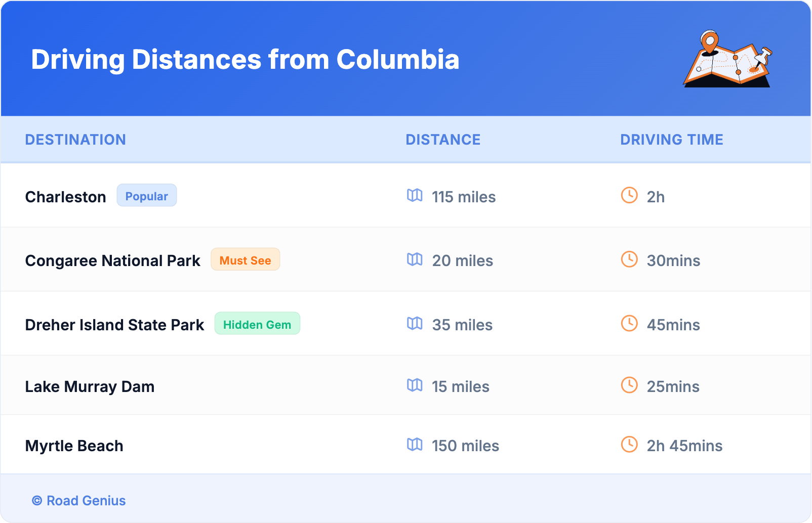Click the clock icon next to 2h 45mins
Image resolution: width=812 pixels, height=523 pixels.
[x=629, y=445]
